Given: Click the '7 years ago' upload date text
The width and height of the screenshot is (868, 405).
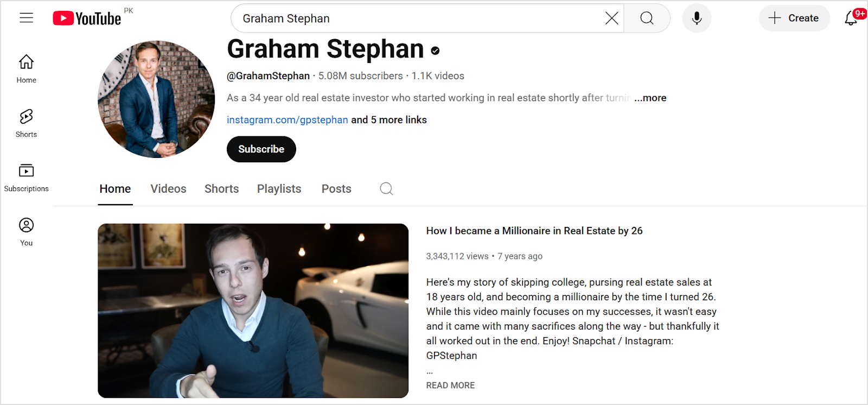Looking at the screenshot, I should tap(520, 256).
